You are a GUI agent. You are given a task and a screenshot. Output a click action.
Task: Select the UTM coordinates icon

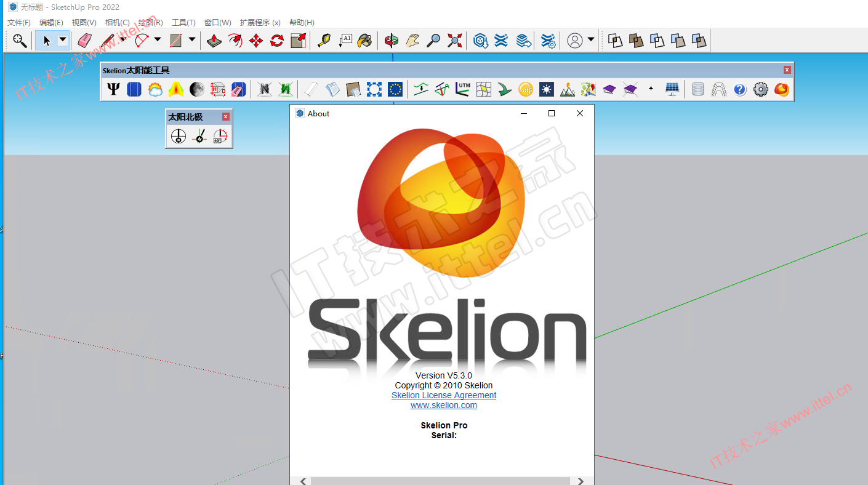coord(463,89)
